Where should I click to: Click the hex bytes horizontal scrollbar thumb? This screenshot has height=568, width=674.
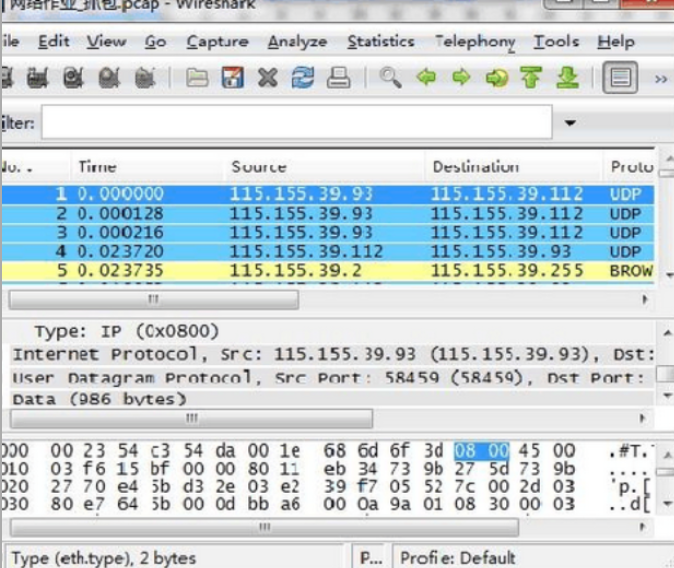[x=264, y=527]
